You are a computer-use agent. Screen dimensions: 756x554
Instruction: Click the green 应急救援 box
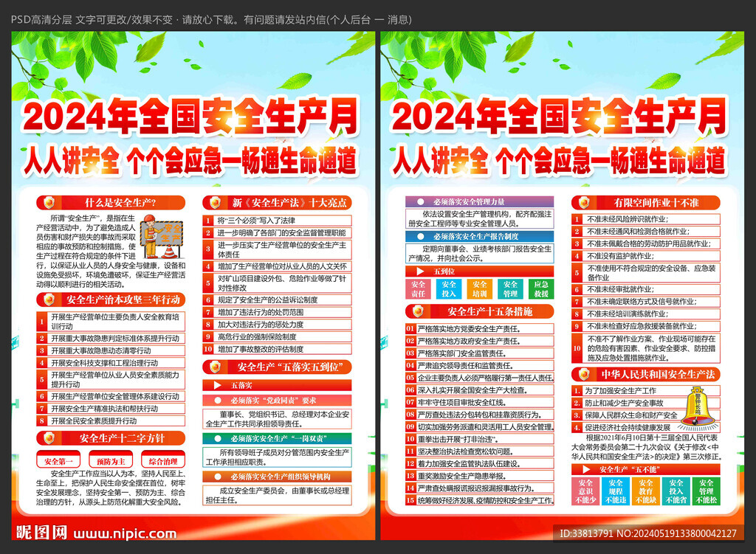[x=541, y=289]
